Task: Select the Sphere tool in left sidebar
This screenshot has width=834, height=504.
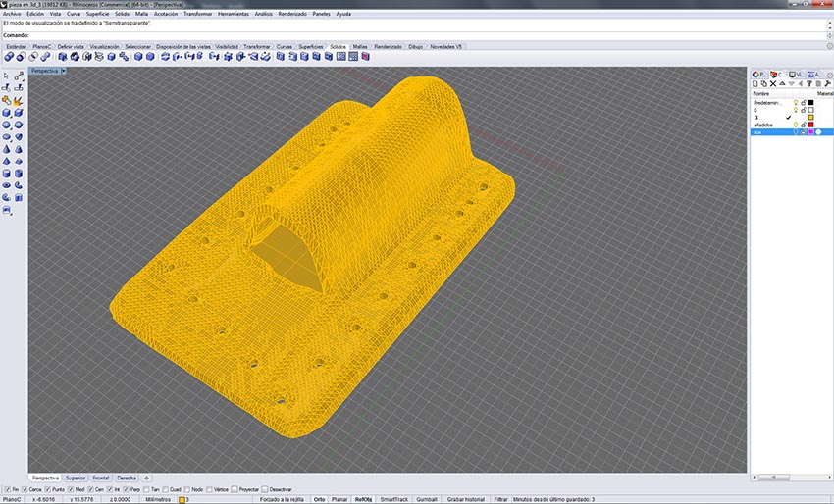Action: pyautogui.click(x=7, y=125)
